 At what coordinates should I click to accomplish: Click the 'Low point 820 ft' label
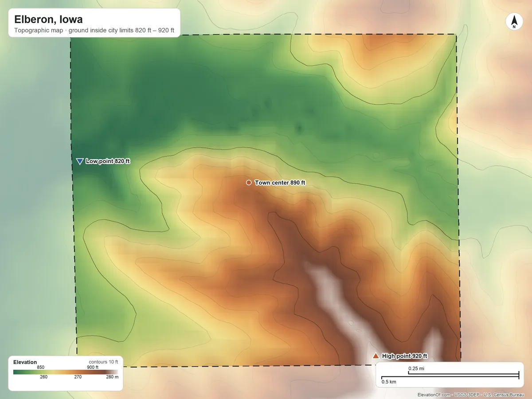coord(108,161)
